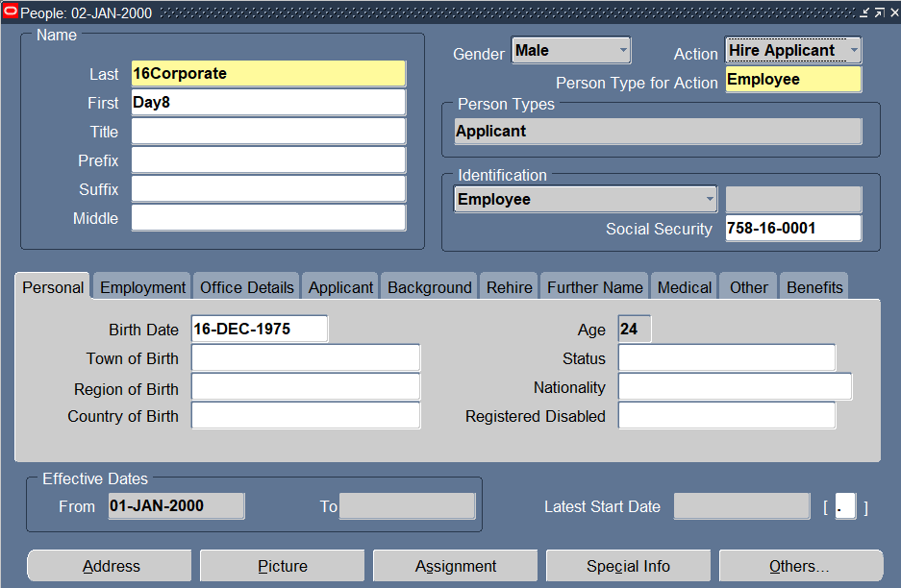Click the Address button

(x=111, y=566)
